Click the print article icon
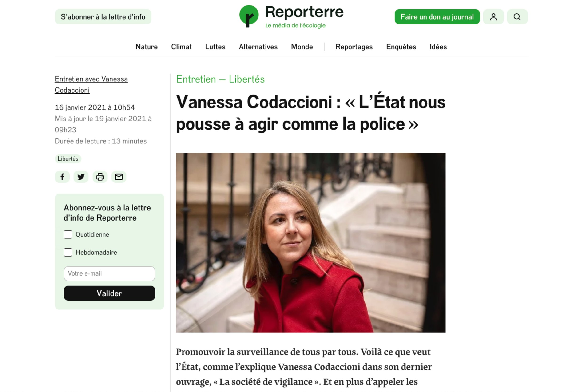Viewport: 588px width, 392px height. coord(100,177)
